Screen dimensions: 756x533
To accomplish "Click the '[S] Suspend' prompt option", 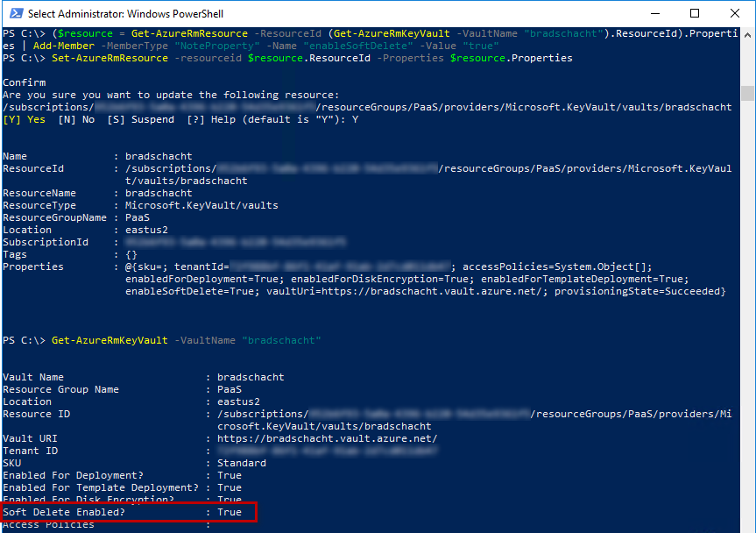I will (140, 119).
